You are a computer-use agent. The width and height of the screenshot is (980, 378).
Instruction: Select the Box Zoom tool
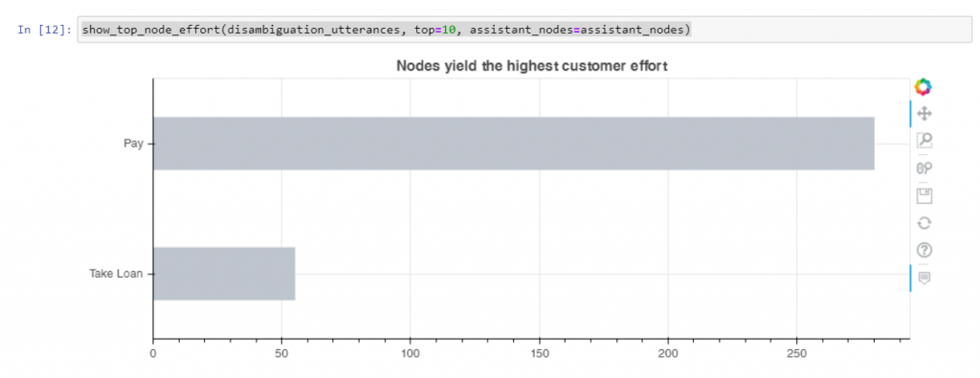pyautogui.click(x=924, y=140)
